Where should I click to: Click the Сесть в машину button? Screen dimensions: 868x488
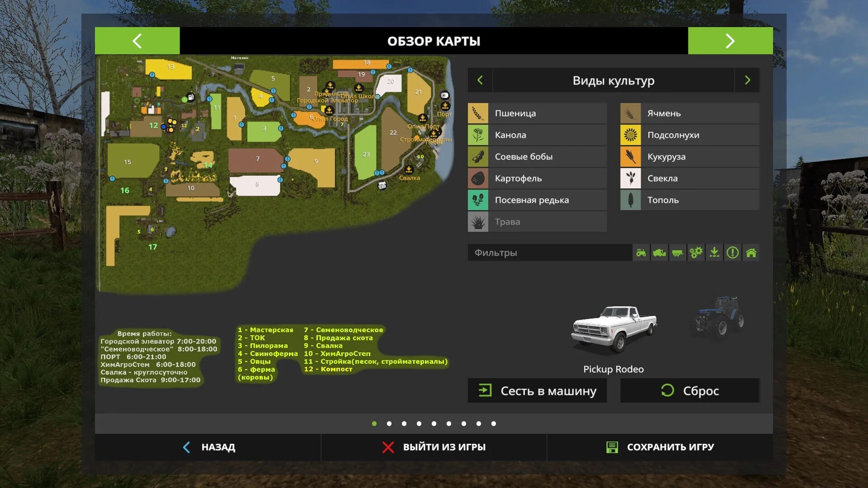(537, 391)
